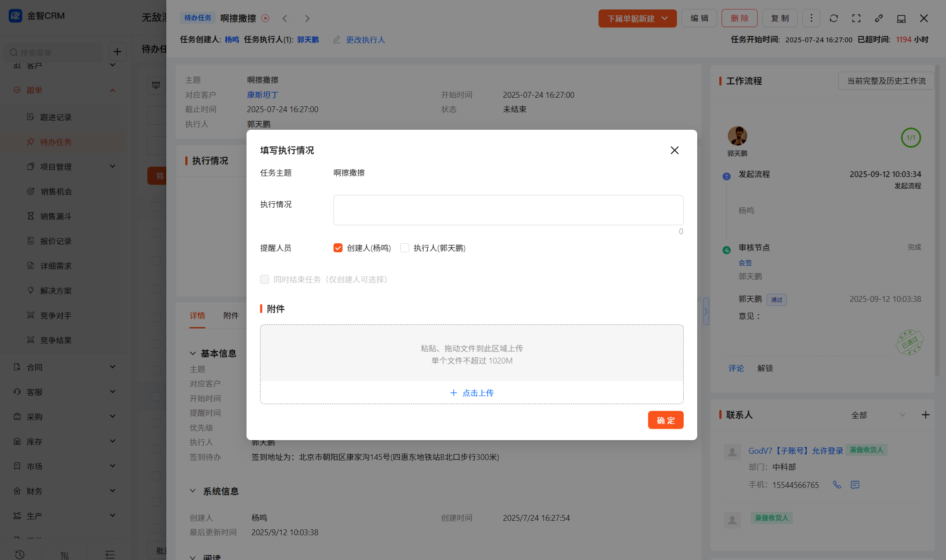Click the fullscreen expand icon

[856, 18]
